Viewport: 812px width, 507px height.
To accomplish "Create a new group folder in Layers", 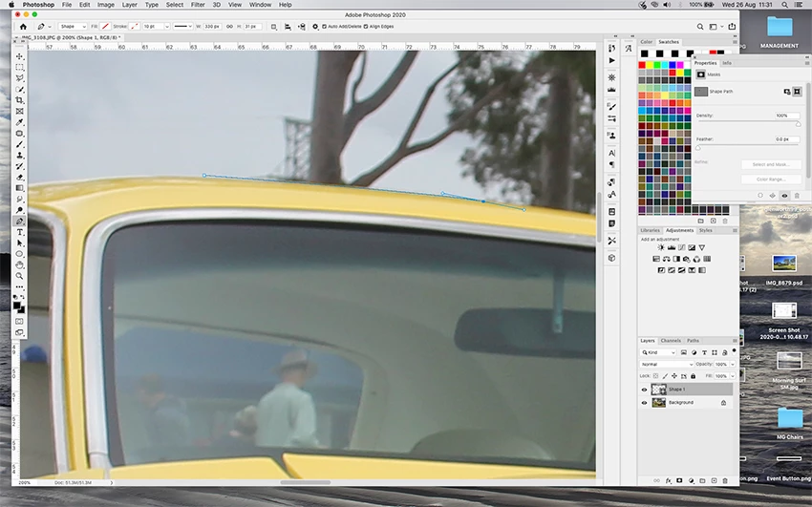I will (702, 480).
